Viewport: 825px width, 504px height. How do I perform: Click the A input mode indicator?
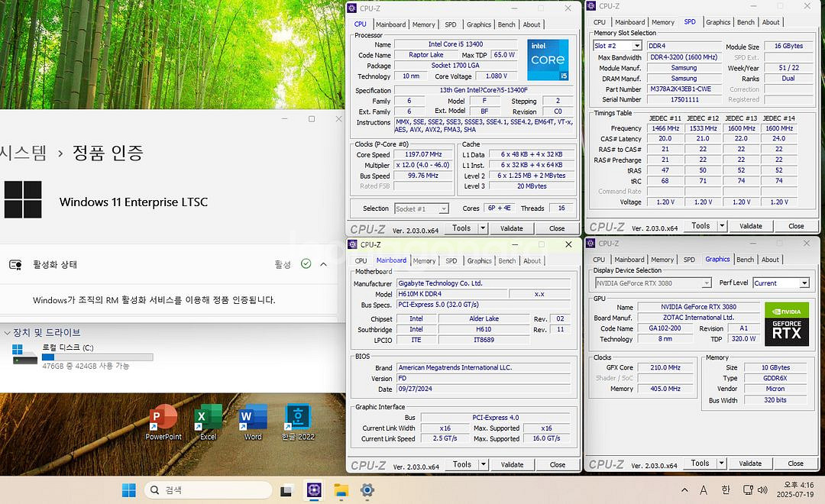[704, 490]
